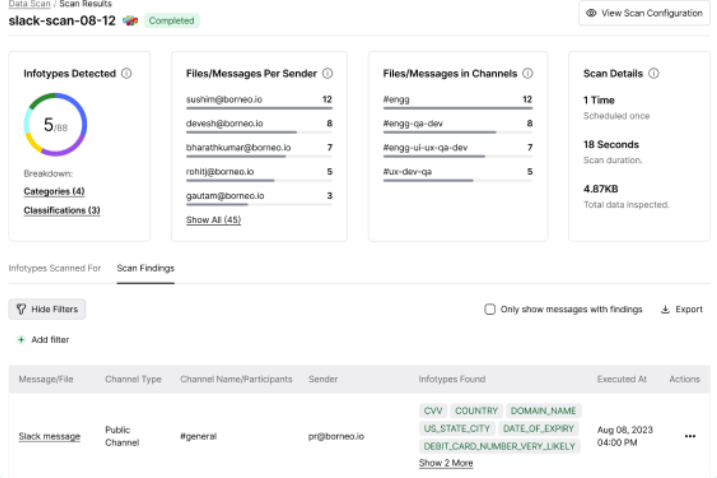Click the Scan Details info icon

pos(653,73)
